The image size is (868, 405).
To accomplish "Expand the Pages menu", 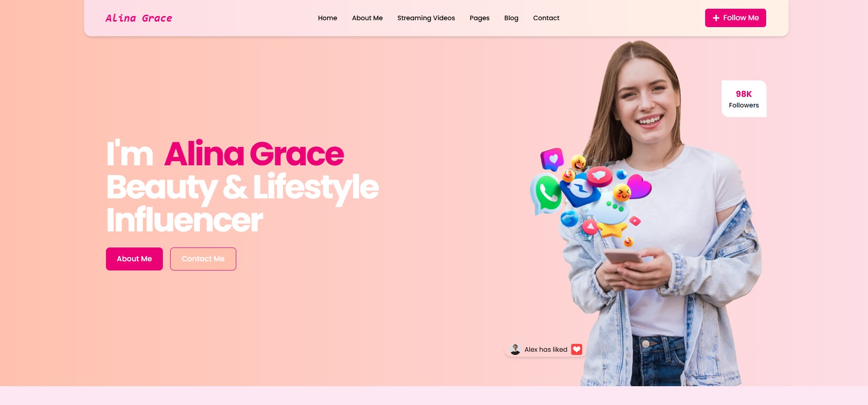I will (479, 18).
